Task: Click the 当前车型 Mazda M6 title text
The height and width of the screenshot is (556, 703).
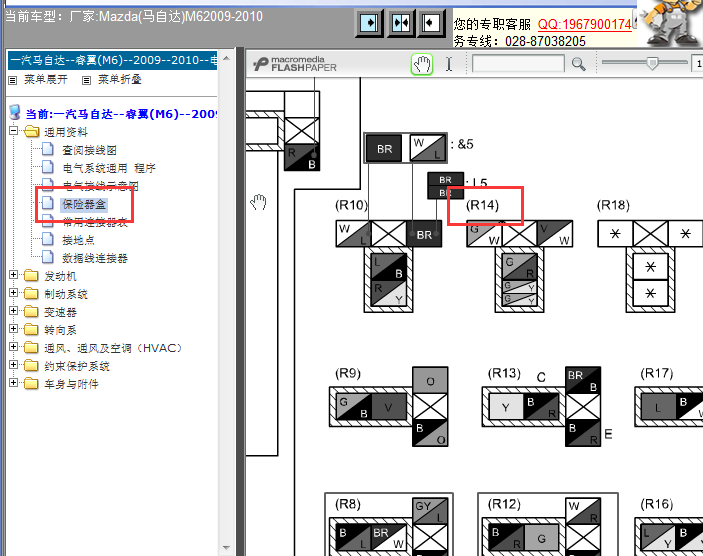Action: pyautogui.click(x=134, y=17)
